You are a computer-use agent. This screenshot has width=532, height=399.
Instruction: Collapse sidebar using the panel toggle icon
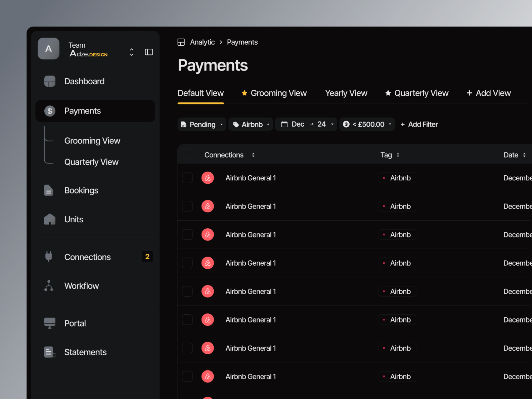pyautogui.click(x=149, y=52)
